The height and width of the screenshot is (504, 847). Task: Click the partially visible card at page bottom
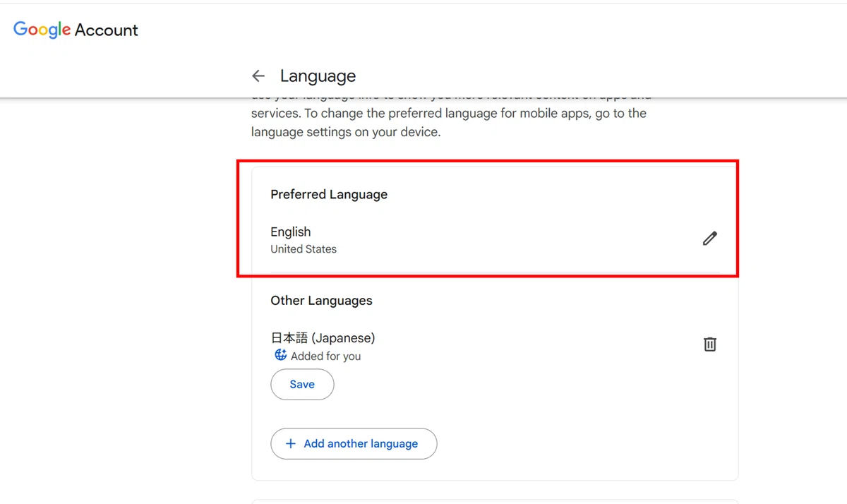495,502
